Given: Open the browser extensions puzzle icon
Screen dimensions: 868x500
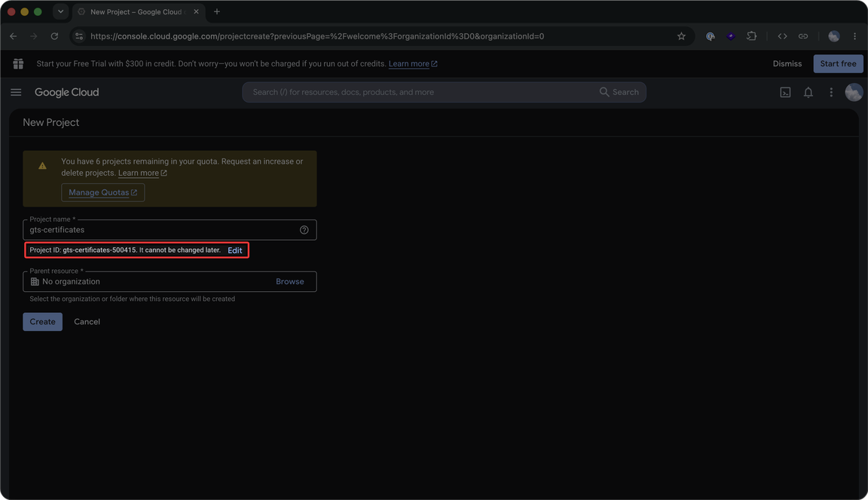Looking at the screenshot, I should pos(751,36).
